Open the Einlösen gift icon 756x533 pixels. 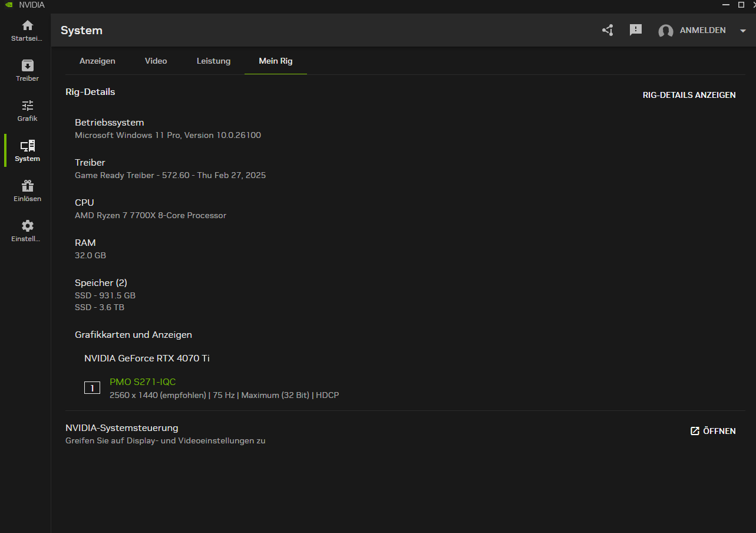pos(27,186)
